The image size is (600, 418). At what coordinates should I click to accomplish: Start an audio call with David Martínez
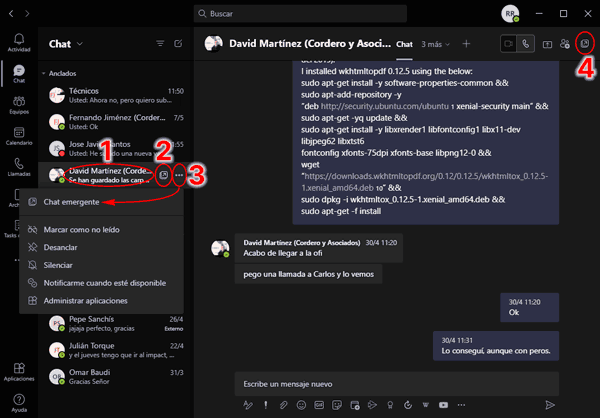click(x=526, y=44)
